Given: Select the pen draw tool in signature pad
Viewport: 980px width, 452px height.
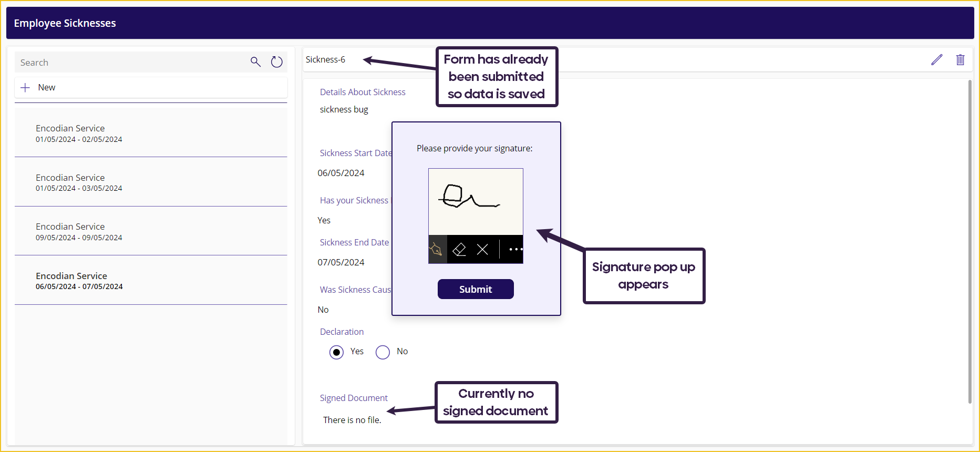Looking at the screenshot, I should [x=437, y=249].
